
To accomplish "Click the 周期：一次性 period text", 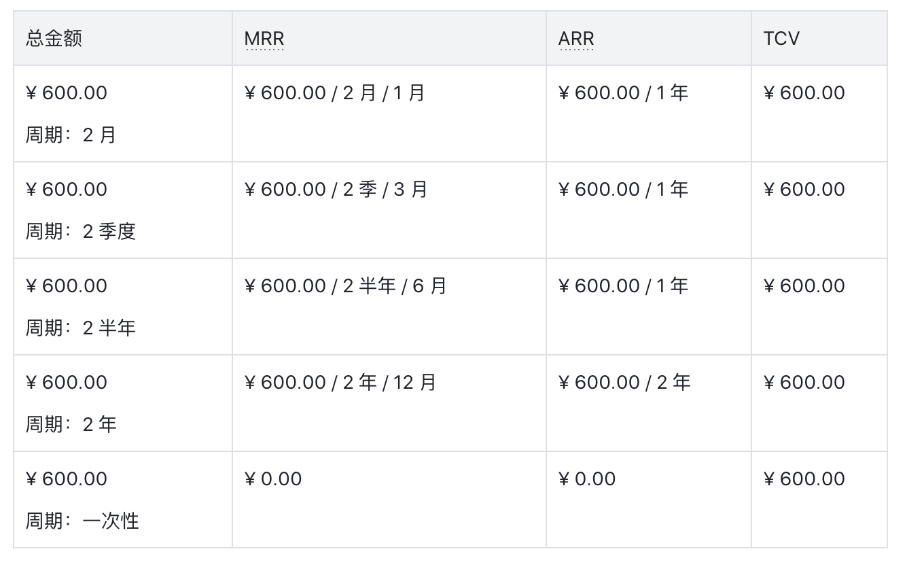I will point(82,521).
